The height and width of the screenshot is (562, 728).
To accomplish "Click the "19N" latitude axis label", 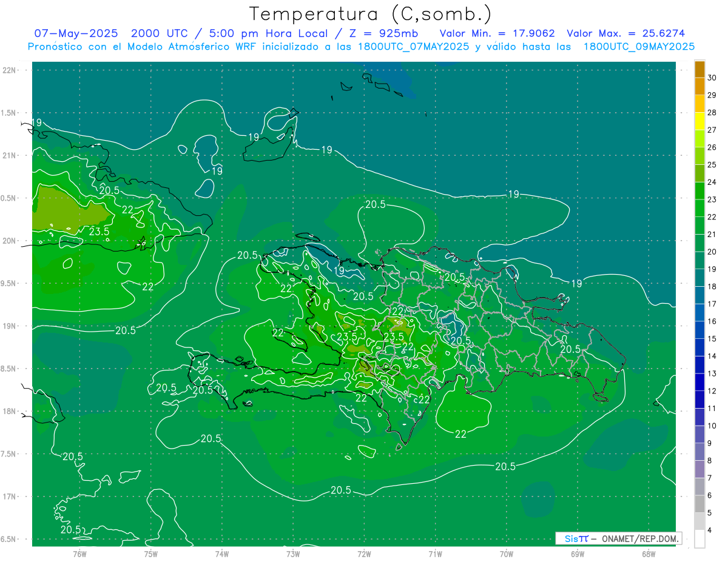I will [x=10, y=326].
